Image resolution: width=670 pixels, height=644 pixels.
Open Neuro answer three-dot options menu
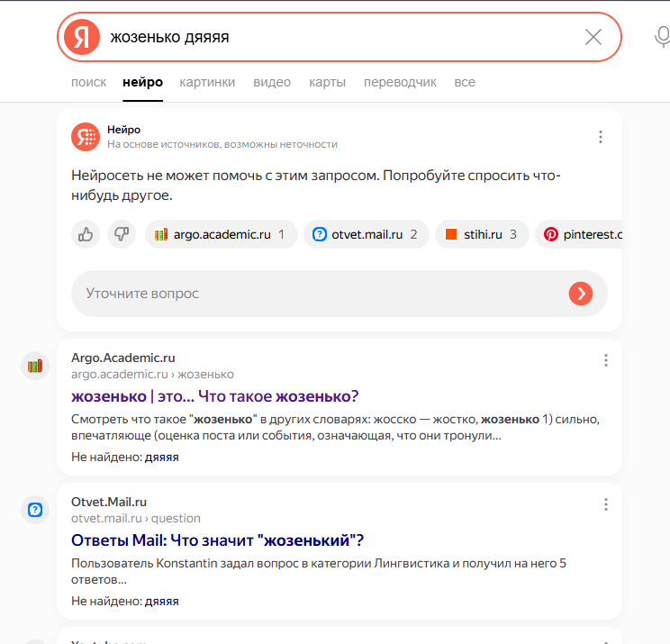tap(601, 137)
